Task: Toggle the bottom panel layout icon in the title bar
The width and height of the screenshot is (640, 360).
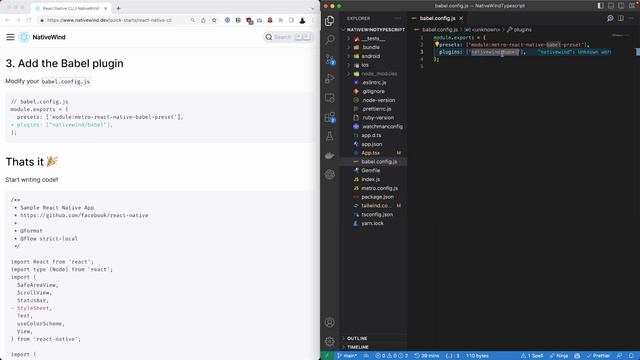Action: tap(611, 6)
